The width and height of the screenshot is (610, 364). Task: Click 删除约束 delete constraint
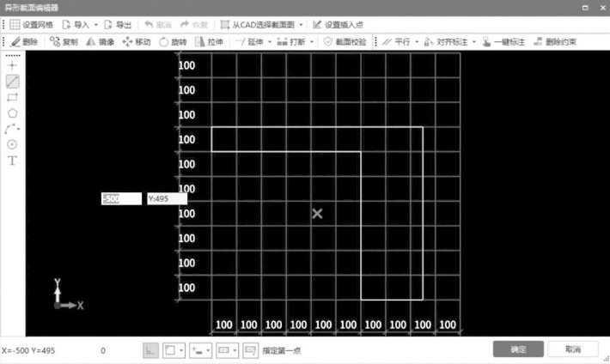(x=555, y=42)
